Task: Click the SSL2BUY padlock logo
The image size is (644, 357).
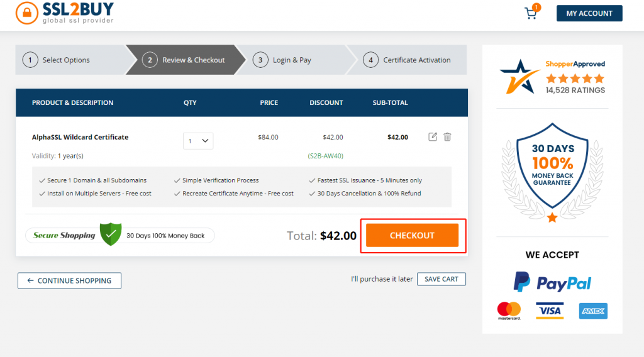Action: pos(27,12)
